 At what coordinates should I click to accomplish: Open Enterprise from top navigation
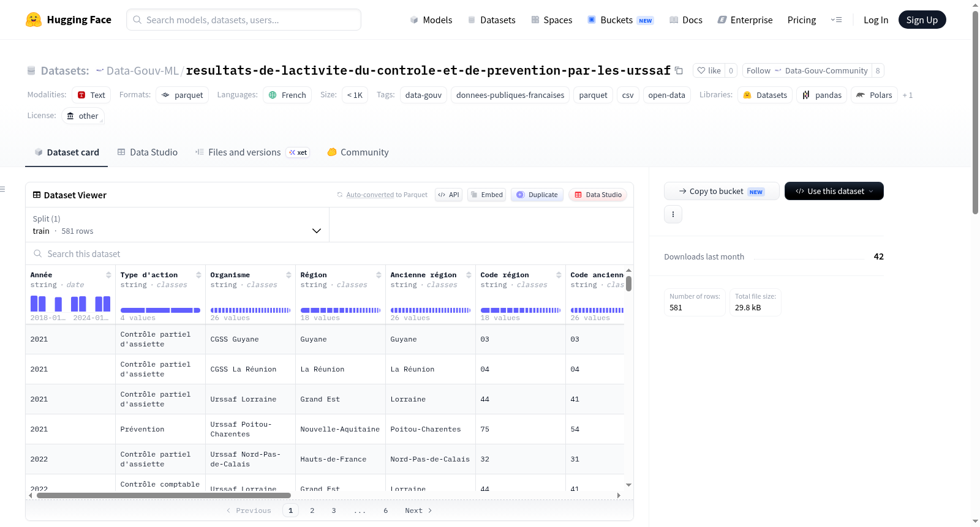[745, 20]
